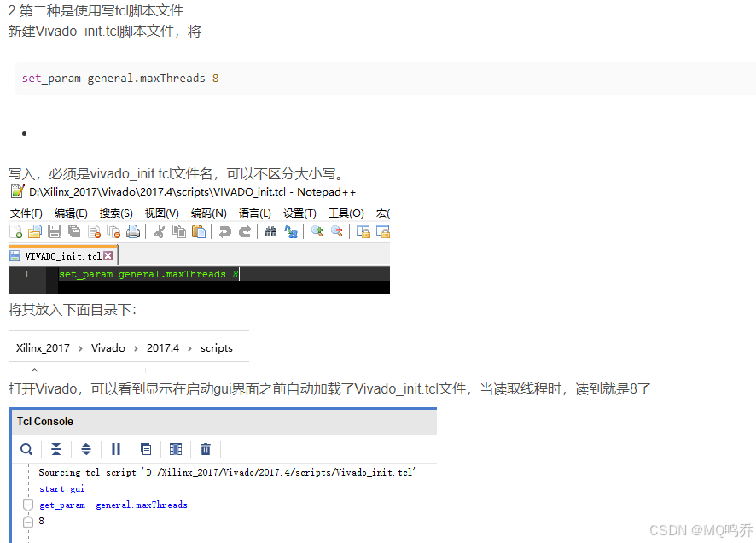The image size is (756, 543).
Task: Search the Tcl Console output
Action: pos(26,448)
